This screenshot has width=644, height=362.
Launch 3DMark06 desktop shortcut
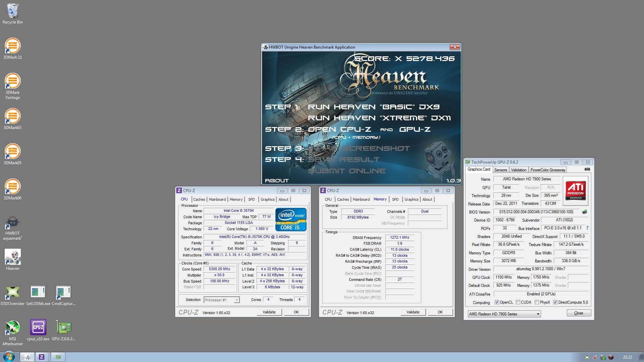click(x=12, y=190)
